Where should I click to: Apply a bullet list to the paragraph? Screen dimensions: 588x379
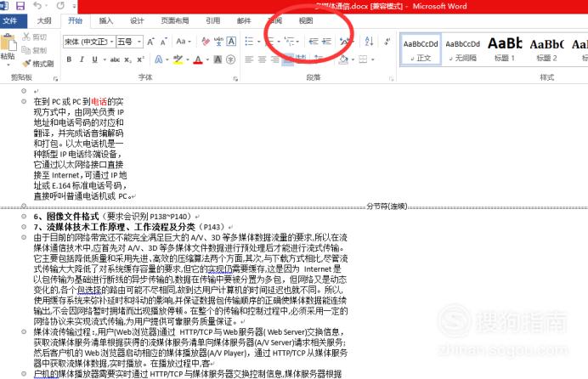249,42
